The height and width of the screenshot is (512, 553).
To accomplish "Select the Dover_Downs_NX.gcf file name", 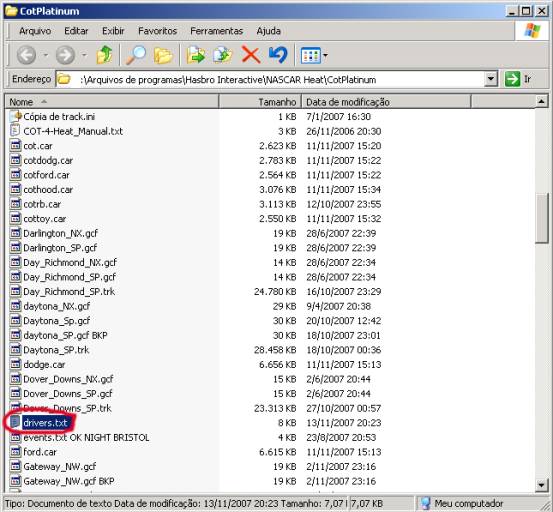I will point(68,379).
